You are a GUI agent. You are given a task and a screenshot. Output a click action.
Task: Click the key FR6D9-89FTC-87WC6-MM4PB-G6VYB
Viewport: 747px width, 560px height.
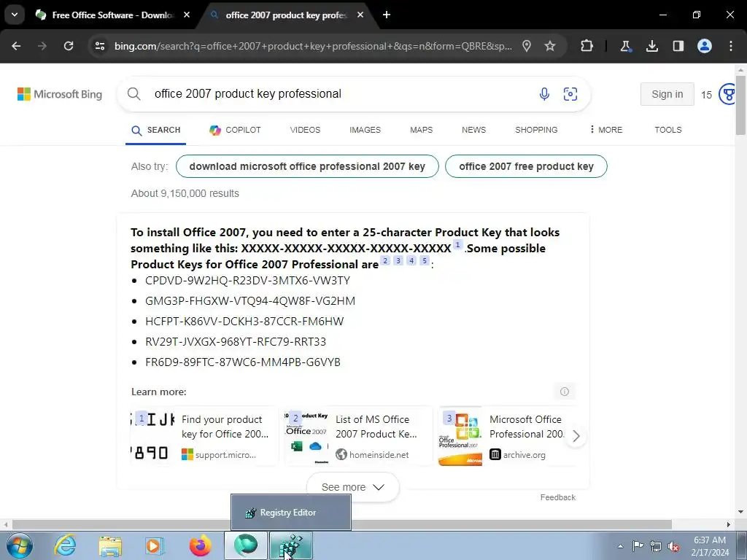pyautogui.click(x=242, y=362)
